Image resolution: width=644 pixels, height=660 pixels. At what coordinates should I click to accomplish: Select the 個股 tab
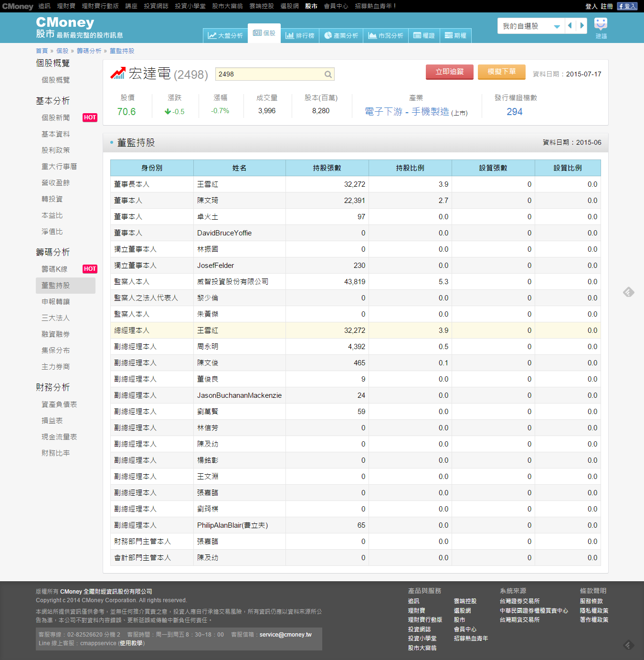(264, 33)
